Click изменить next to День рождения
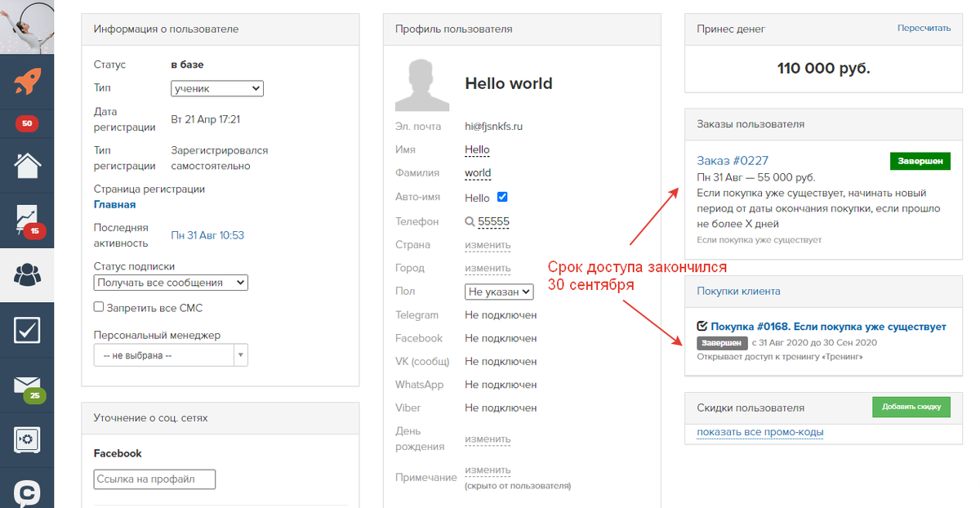 (x=488, y=439)
